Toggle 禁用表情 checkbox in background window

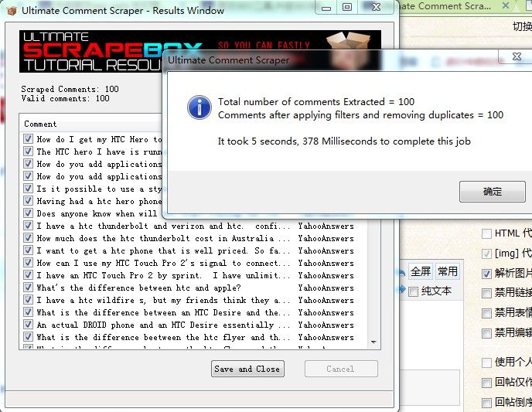click(x=486, y=313)
